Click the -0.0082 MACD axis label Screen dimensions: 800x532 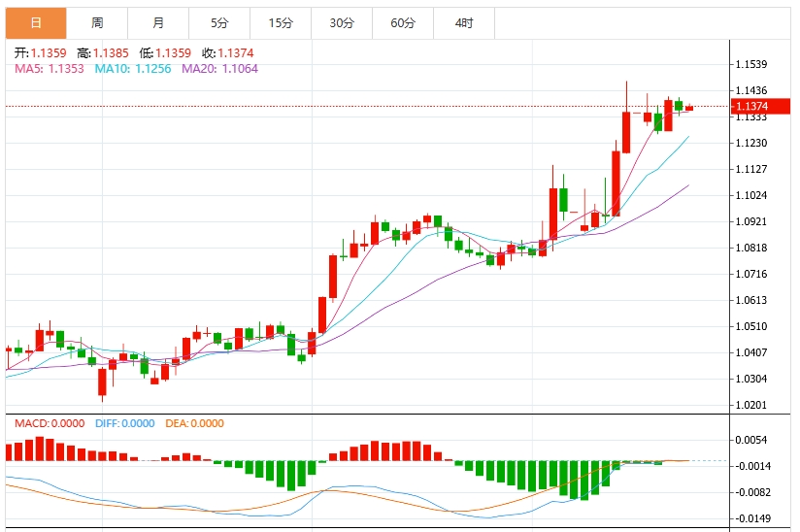point(751,493)
